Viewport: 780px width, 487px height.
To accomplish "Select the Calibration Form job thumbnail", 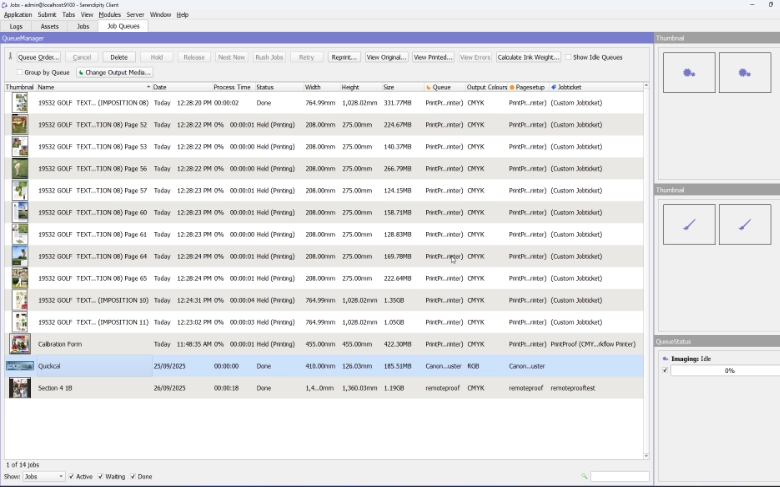I will tap(19, 344).
